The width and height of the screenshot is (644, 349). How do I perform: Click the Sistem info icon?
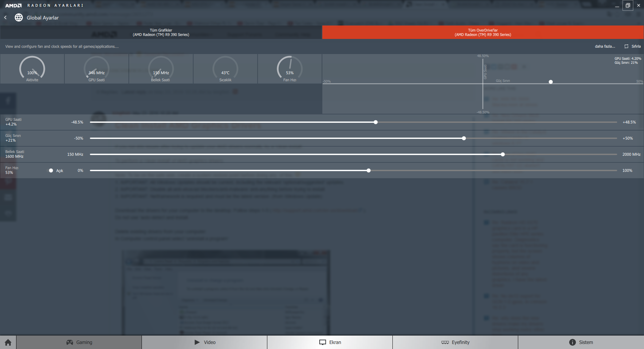(x=573, y=342)
